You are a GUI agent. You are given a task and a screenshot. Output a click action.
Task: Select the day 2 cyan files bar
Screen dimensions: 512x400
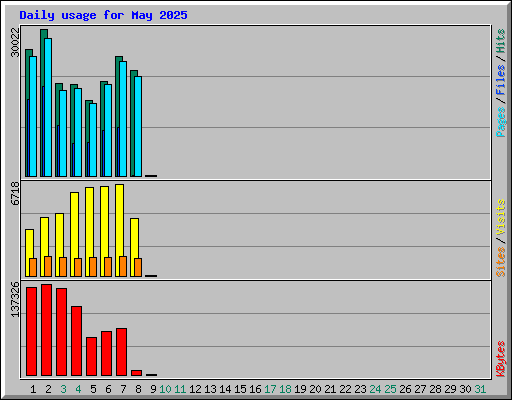pyautogui.click(x=48, y=107)
